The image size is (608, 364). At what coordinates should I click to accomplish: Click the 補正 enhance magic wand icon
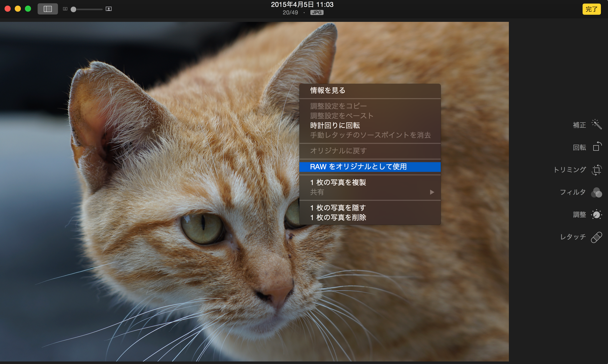coord(596,124)
